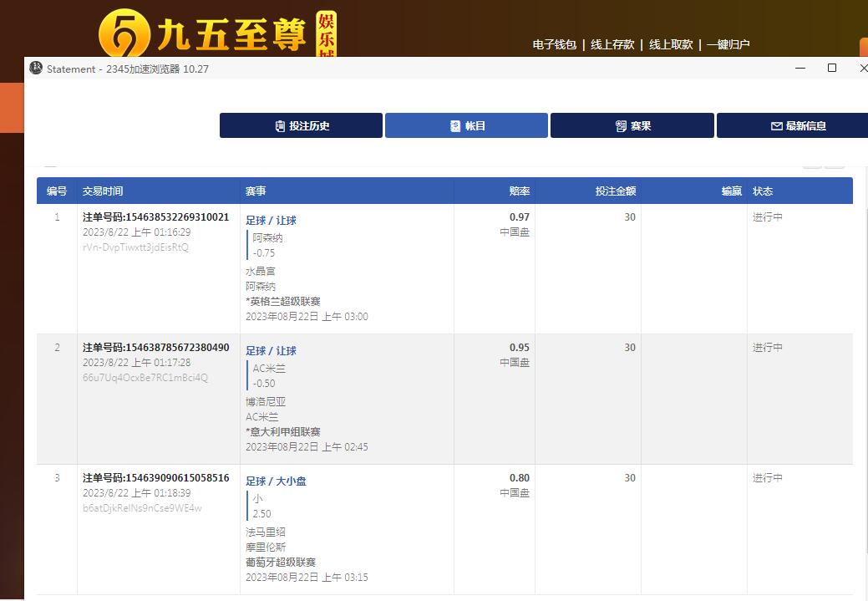Click the envelope icon on 最新信息

pos(776,126)
